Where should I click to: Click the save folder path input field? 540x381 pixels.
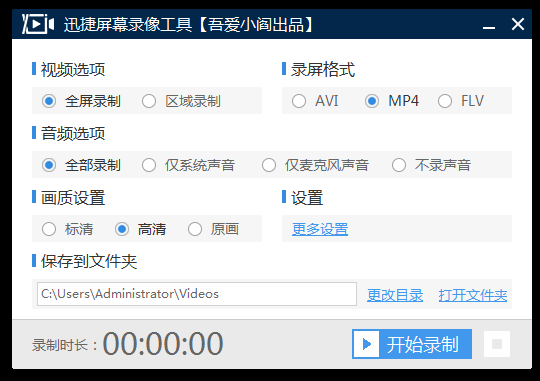point(197,294)
